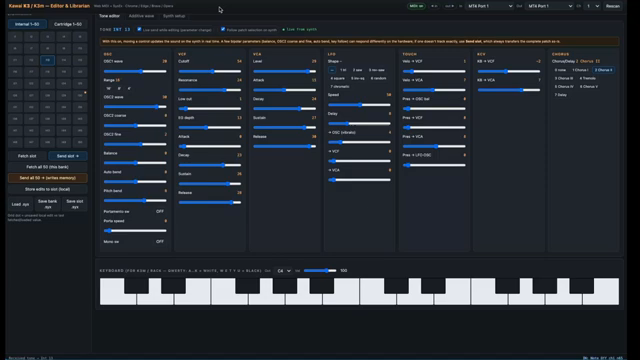Adjust the OSC2 wave slider
The height and width of the screenshot is (360, 640).
[135, 107]
